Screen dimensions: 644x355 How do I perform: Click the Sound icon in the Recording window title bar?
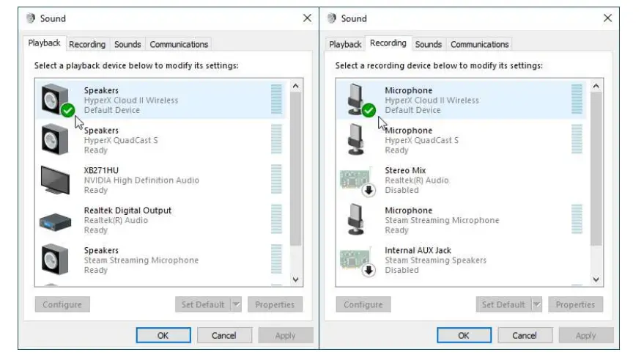pyautogui.click(x=332, y=18)
